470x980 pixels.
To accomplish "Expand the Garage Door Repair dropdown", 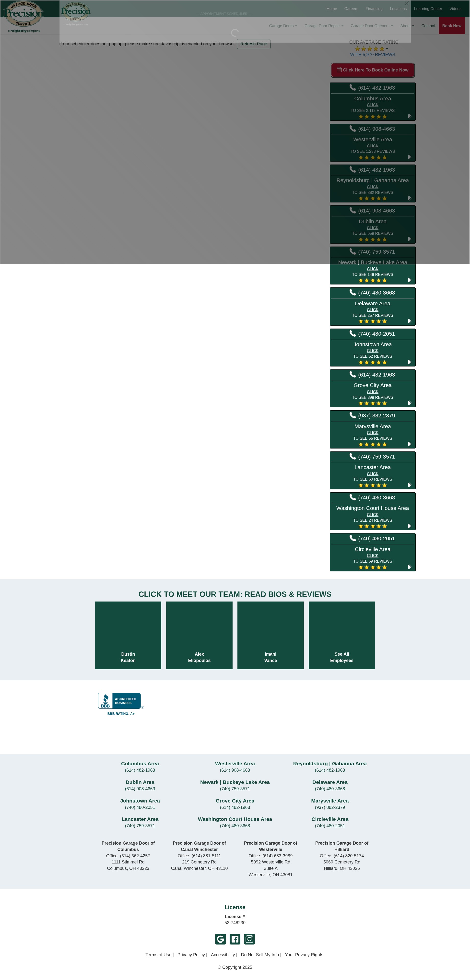I will [x=324, y=26].
